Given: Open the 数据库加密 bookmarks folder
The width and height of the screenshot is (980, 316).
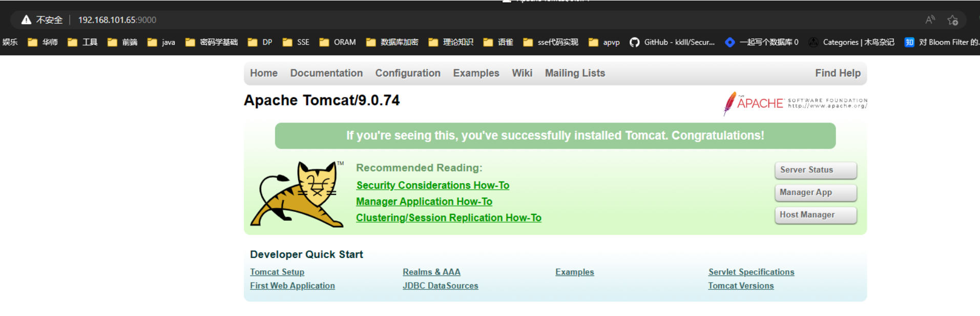Looking at the screenshot, I should pyautogui.click(x=392, y=42).
